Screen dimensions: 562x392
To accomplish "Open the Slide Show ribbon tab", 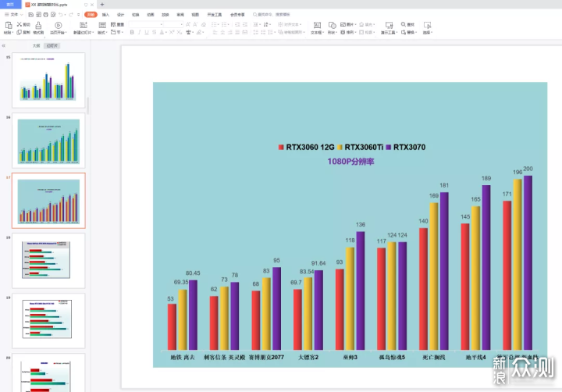I will pos(165,15).
